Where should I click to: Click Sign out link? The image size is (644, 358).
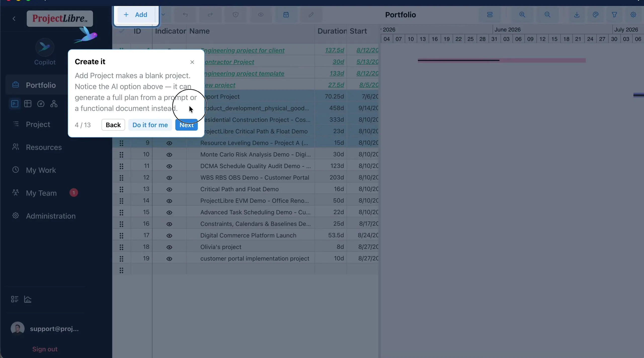click(45, 349)
